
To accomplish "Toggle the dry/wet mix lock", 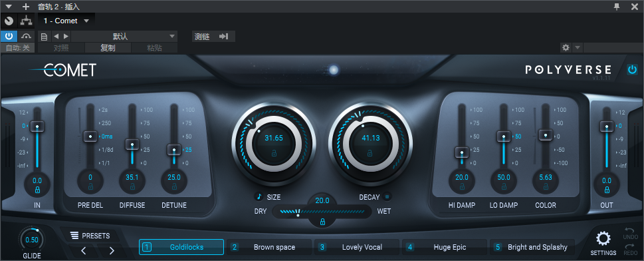I will [322, 222].
